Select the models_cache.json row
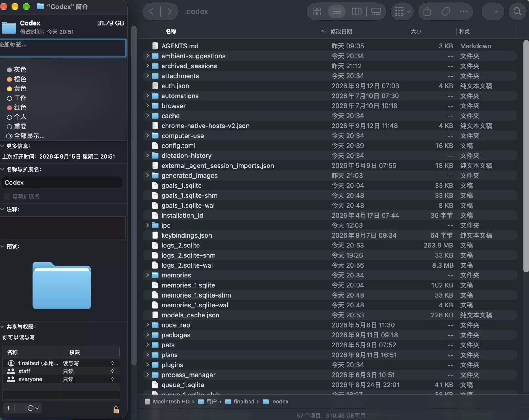This screenshot has width=529, height=420. (x=330, y=315)
